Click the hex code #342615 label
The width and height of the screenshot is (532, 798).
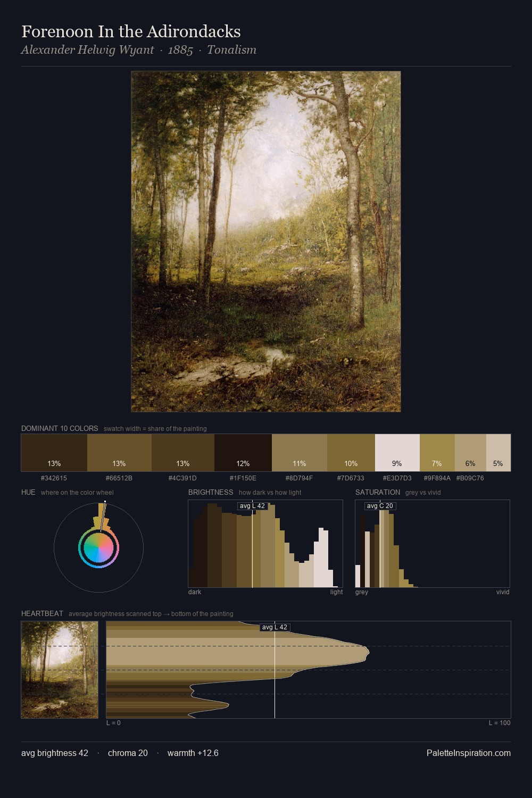coord(54,478)
